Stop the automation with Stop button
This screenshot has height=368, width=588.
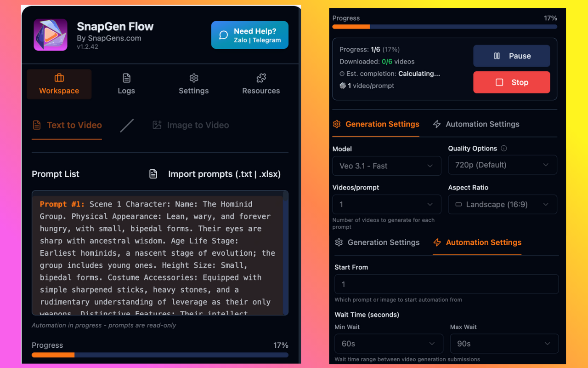point(512,82)
